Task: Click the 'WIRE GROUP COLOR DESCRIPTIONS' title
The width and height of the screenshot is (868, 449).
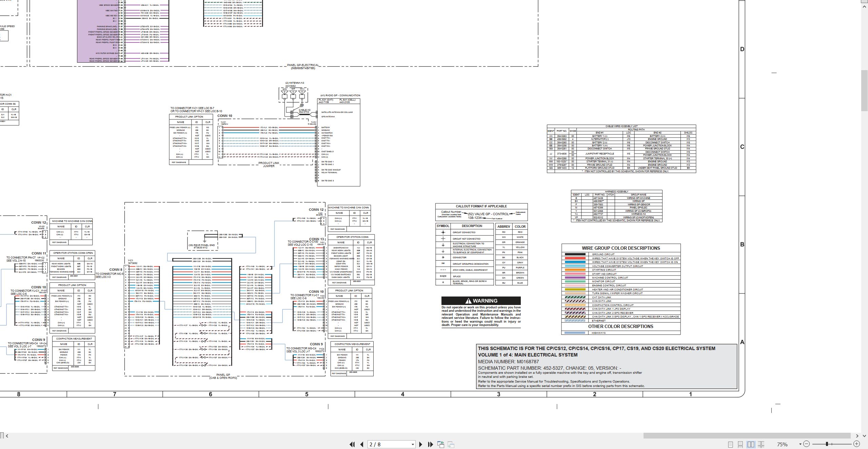Action: click(621, 248)
